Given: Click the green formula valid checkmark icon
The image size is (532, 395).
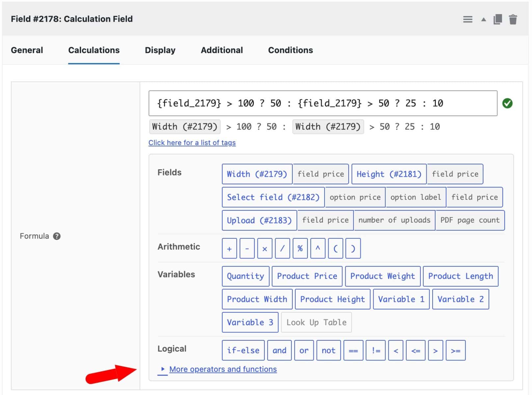Looking at the screenshot, I should [x=507, y=103].
